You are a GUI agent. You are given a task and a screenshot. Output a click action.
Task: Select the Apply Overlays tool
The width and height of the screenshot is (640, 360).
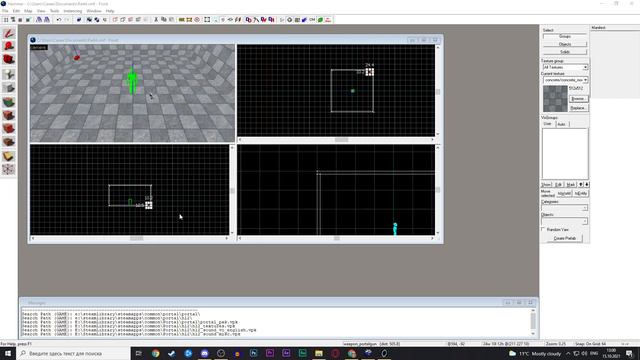(x=9, y=142)
